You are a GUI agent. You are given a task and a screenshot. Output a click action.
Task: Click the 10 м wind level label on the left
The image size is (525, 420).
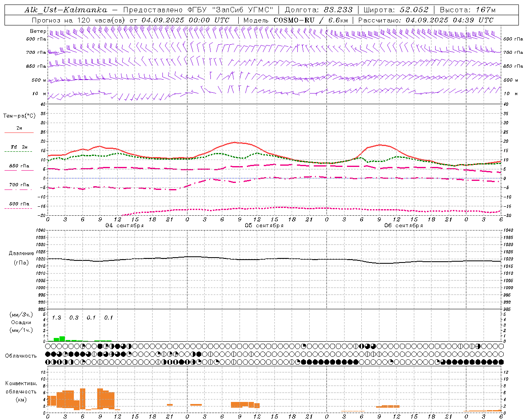coord(39,94)
